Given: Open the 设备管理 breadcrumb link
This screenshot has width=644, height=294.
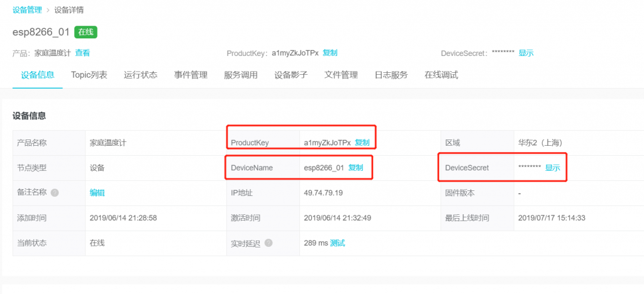Looking at the screenshot, I should [27, 10].
